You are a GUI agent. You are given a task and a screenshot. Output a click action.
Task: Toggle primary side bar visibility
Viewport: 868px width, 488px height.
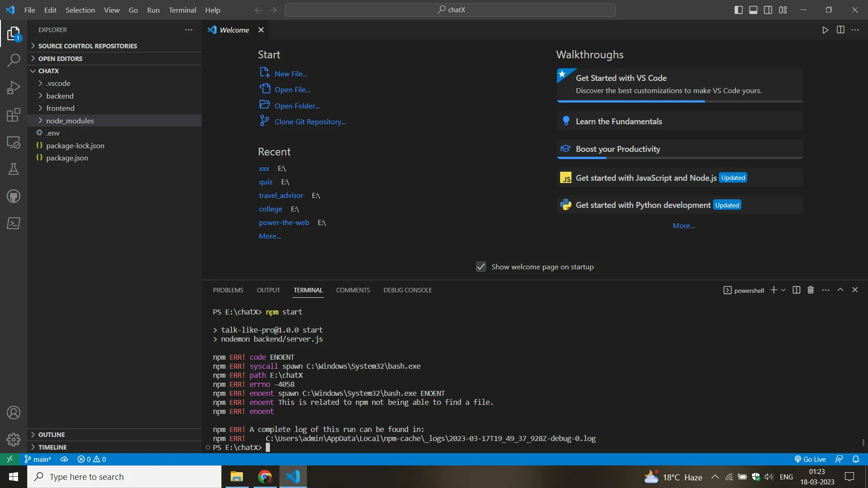[738, 10]
